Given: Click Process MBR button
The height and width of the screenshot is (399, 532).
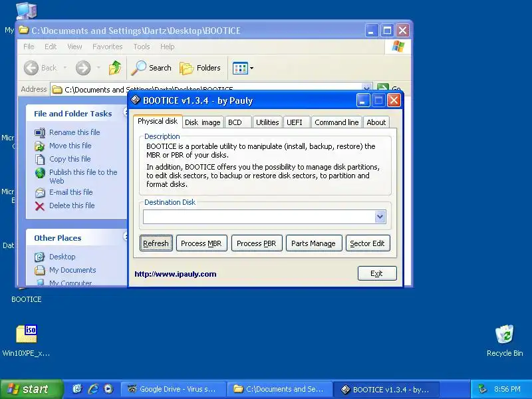Looking at the screenshot, I should pos(201,243).
